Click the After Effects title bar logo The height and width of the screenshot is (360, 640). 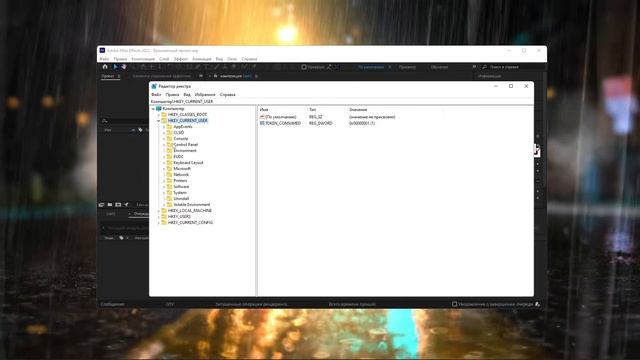coord(102,51)
